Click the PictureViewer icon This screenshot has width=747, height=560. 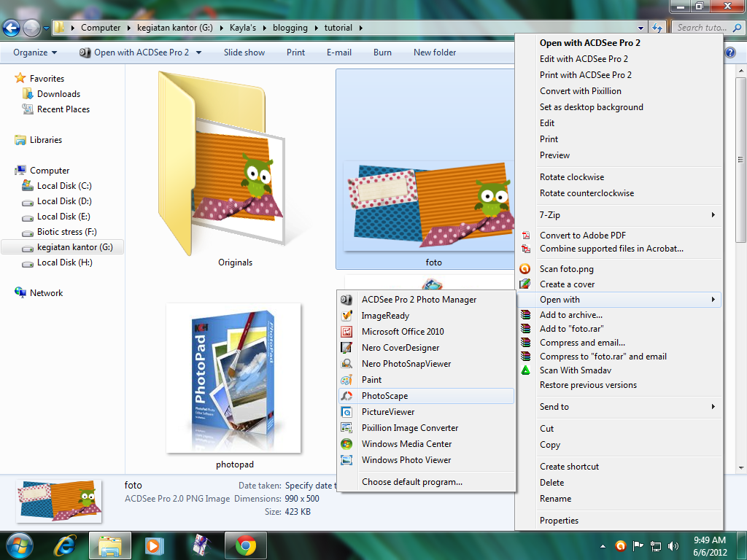point(347,412)
